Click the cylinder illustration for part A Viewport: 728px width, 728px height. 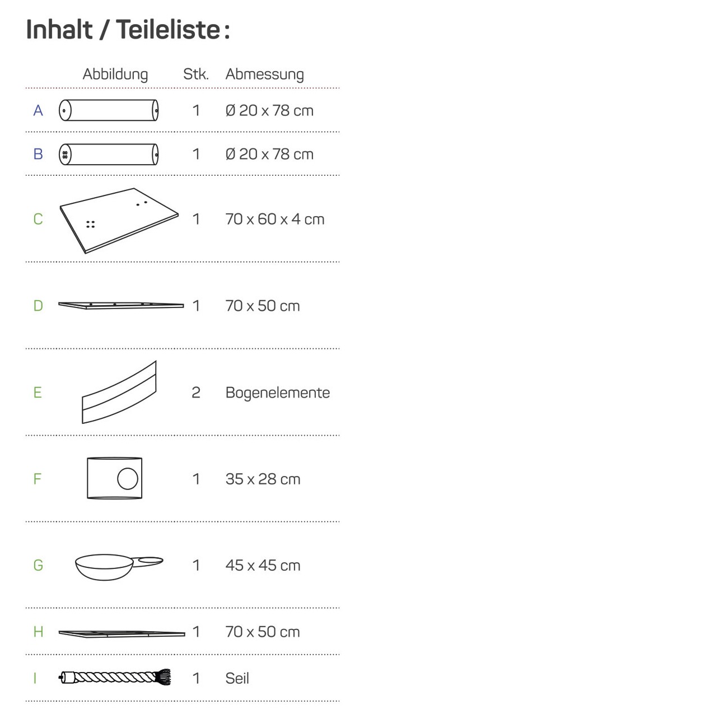pos(109,110)
